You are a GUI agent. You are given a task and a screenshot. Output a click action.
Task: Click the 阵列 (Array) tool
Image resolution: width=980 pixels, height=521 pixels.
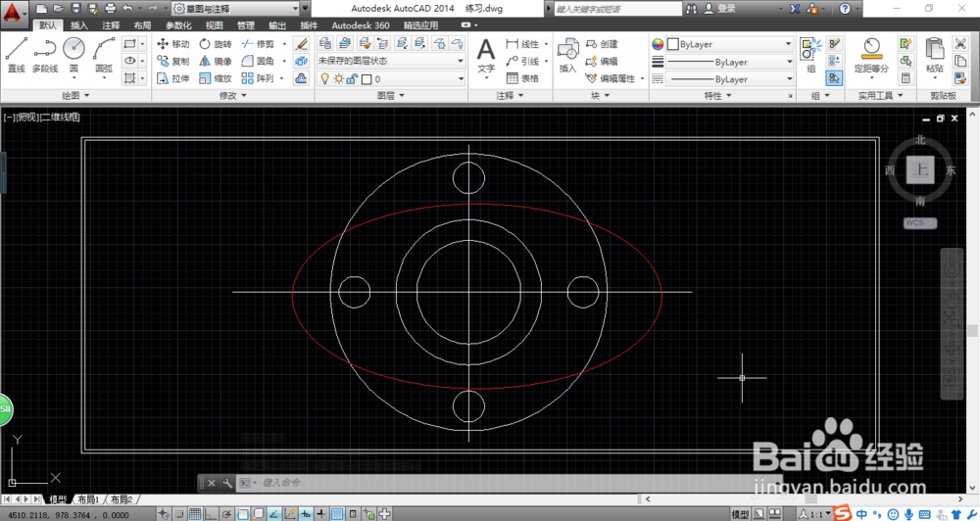[x=258, y=78]
